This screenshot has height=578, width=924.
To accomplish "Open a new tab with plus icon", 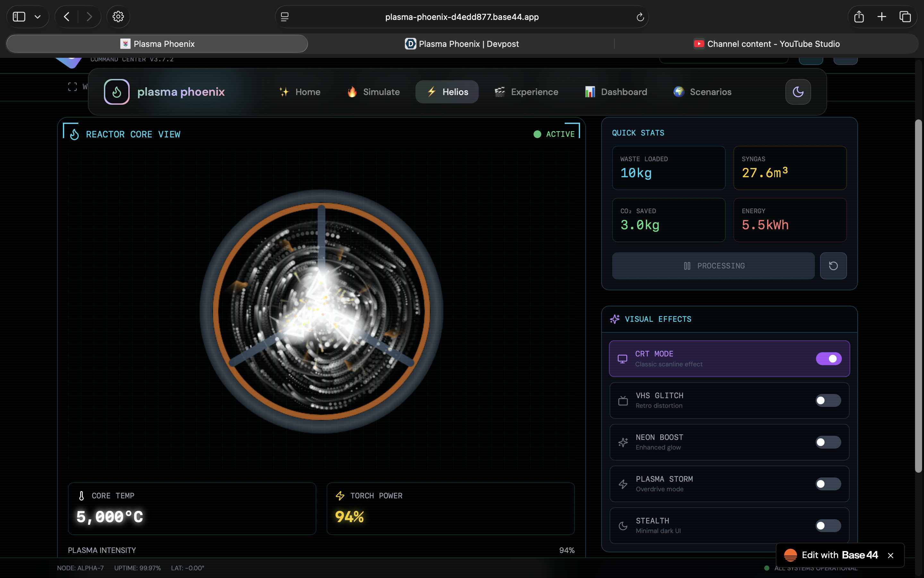I will pos(882,17).
